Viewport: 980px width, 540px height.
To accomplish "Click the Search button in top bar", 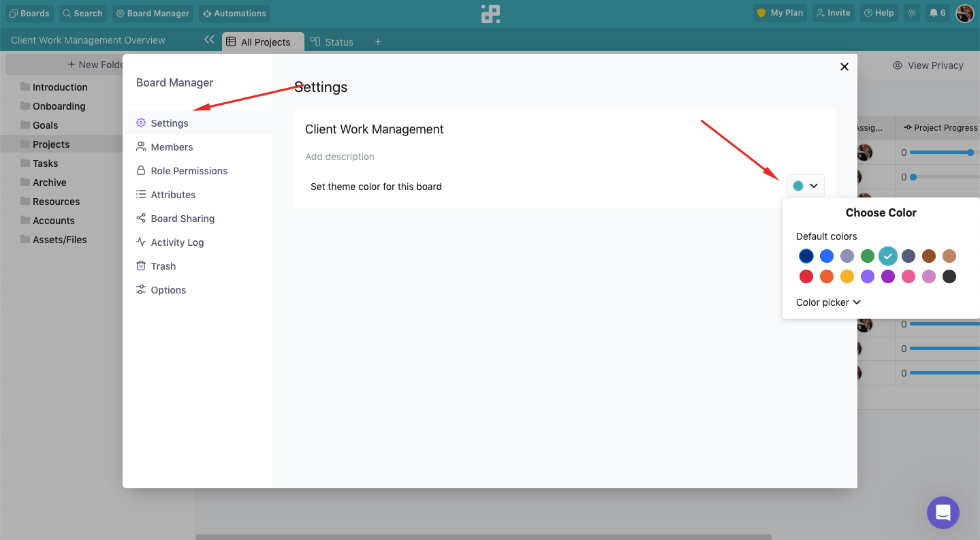I will tap(82, 13).
